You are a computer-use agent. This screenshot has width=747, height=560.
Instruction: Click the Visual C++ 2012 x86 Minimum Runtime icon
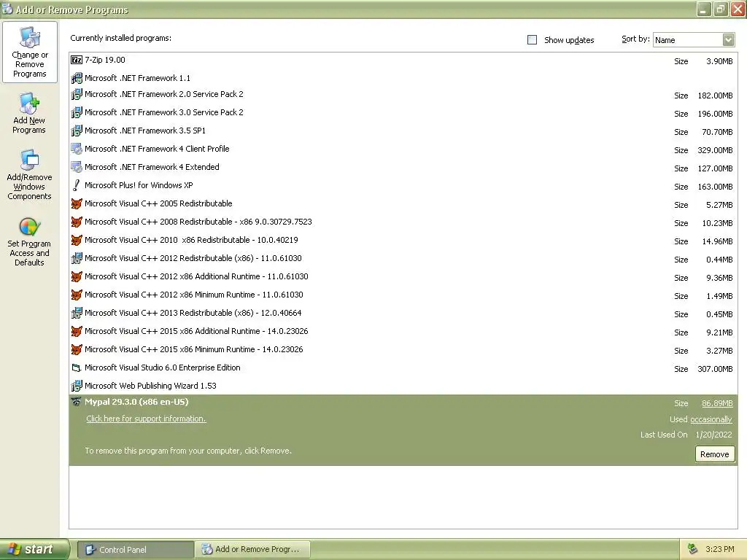pos(76,295)
